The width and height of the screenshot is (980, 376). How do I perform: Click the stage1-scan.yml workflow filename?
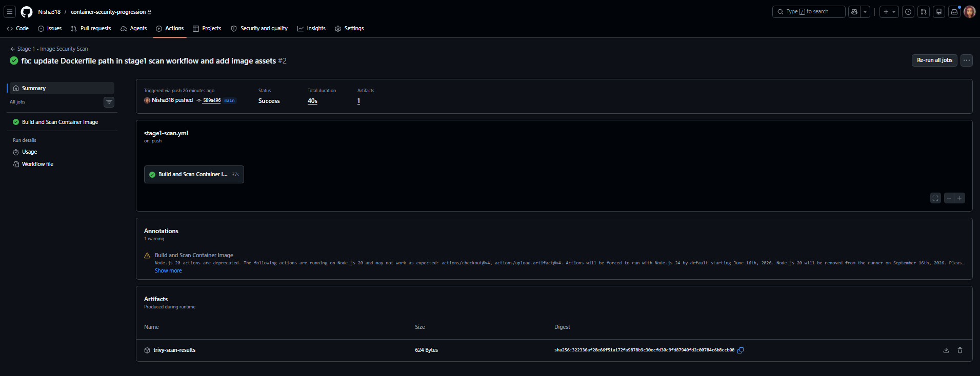(166, 133)
